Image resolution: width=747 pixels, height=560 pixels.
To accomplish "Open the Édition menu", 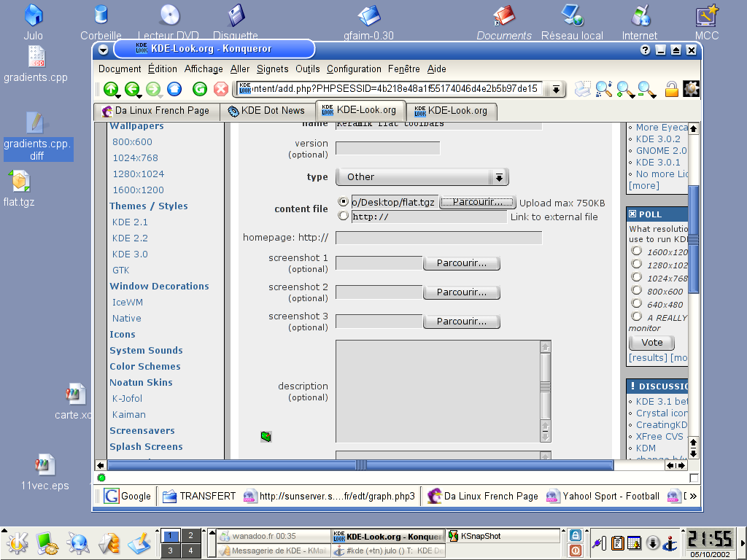I will point(163,69).
